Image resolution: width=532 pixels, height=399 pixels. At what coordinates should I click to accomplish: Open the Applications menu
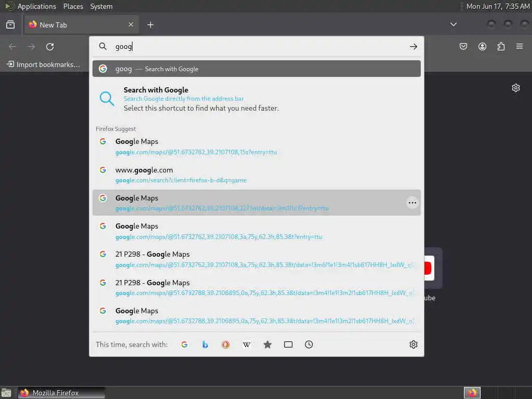tap(37, 6)
